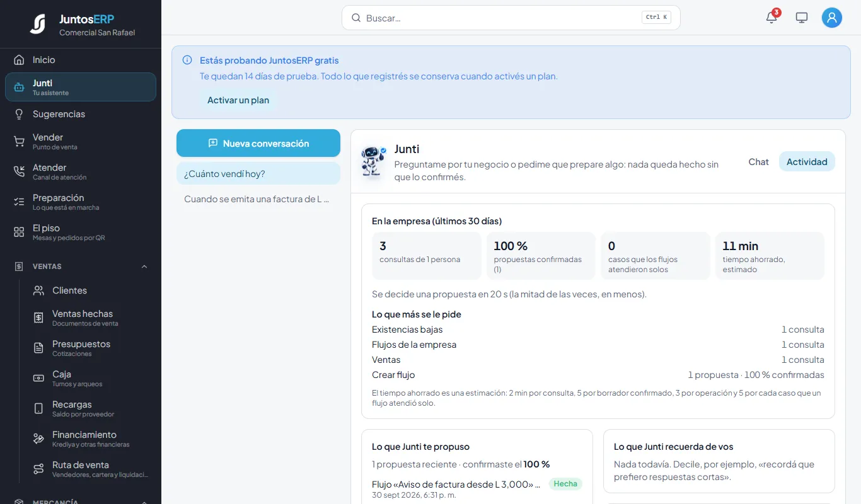Click the Activar un plan button
Viewport: 861px width, 504px height.
pyautogui.click(x=238, y=100)
